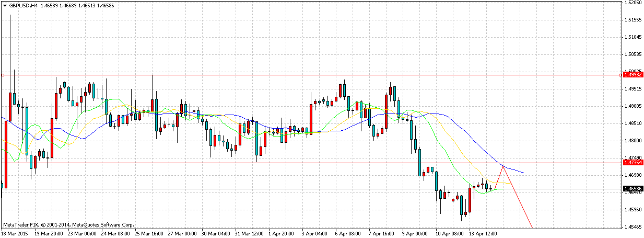This screenshot has width=644, height=238.
Task: Click the 1.48000 price scale label
Action: [x=633, y=141]
